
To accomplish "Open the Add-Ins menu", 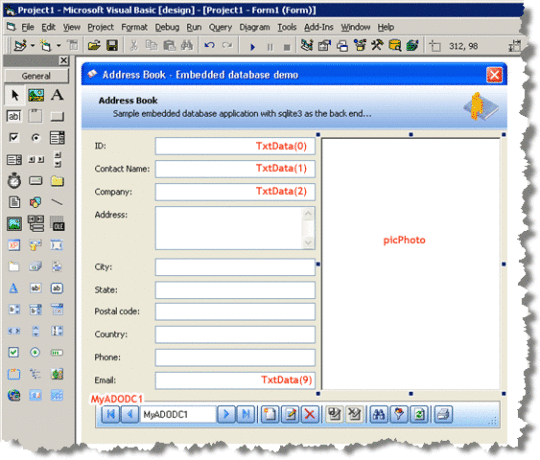I will 319,27.
